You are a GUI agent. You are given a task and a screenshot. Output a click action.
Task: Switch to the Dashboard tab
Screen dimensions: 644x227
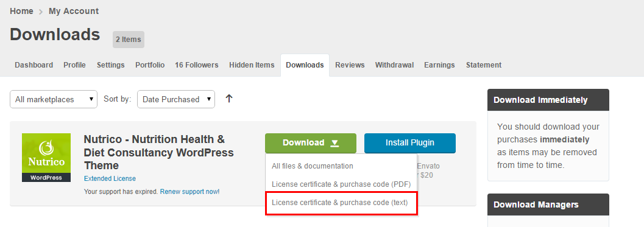coord(34,65)
